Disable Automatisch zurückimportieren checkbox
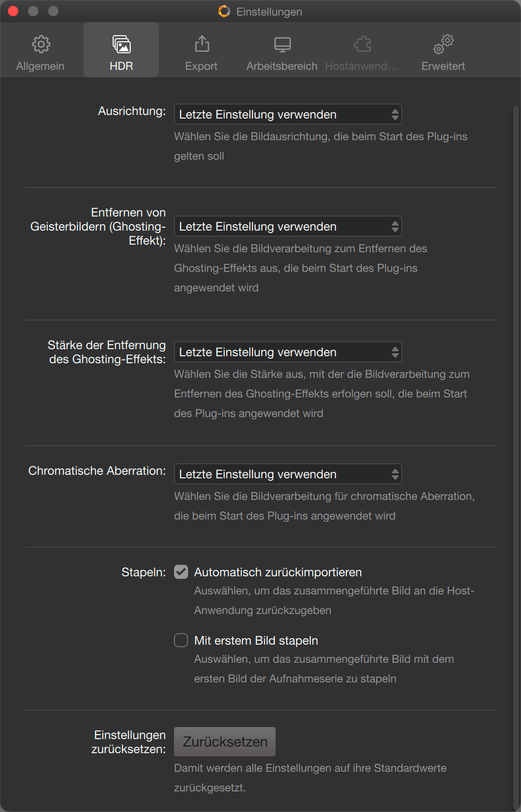Image resolution: width=521 pixels, height=812 pixels. pos(181,572)
